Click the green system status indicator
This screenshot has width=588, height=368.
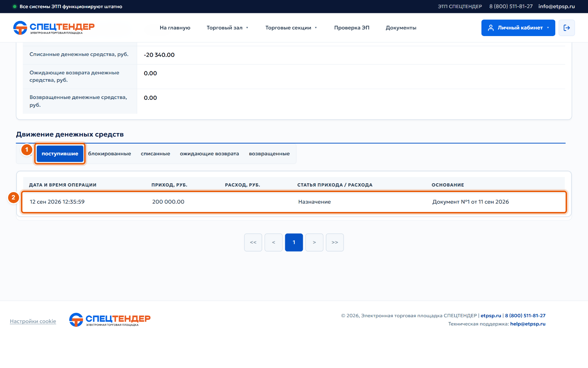[15, 7]
